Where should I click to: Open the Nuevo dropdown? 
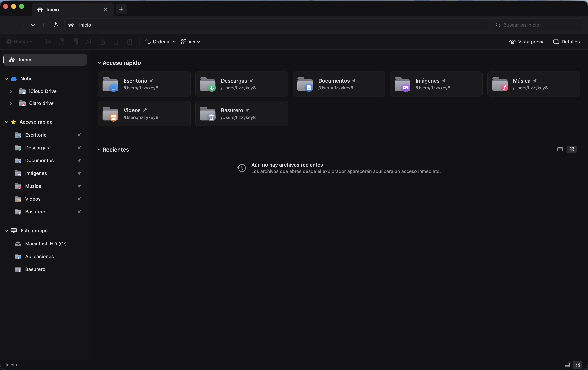click(x=20, y=42)
